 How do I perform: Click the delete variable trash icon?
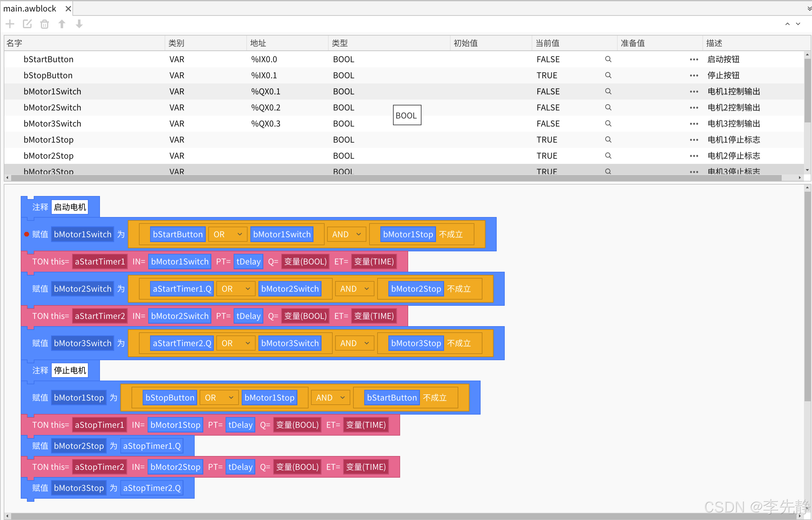click(44, 24)
